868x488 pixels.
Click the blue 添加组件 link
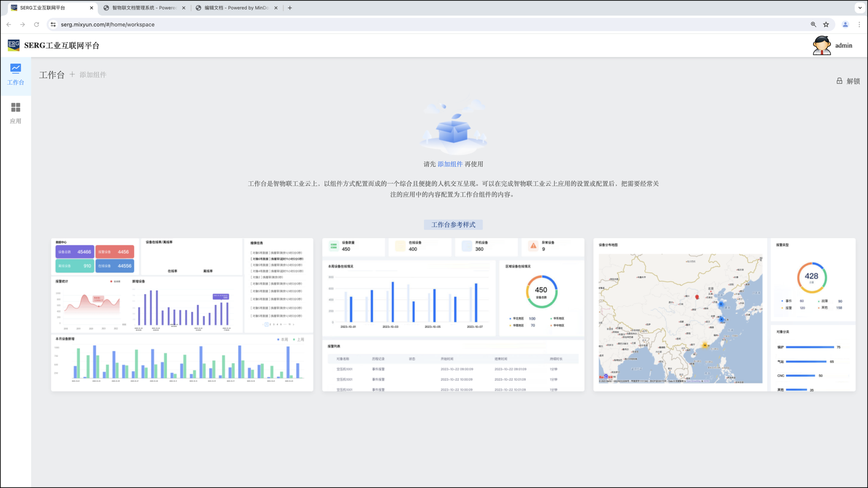tap(450, 164)
